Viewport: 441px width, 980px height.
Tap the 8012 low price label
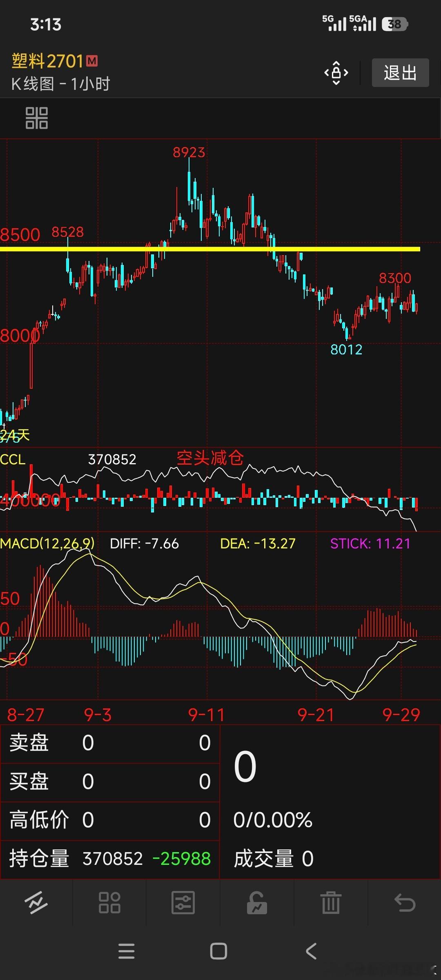click(x=346, y=350)
